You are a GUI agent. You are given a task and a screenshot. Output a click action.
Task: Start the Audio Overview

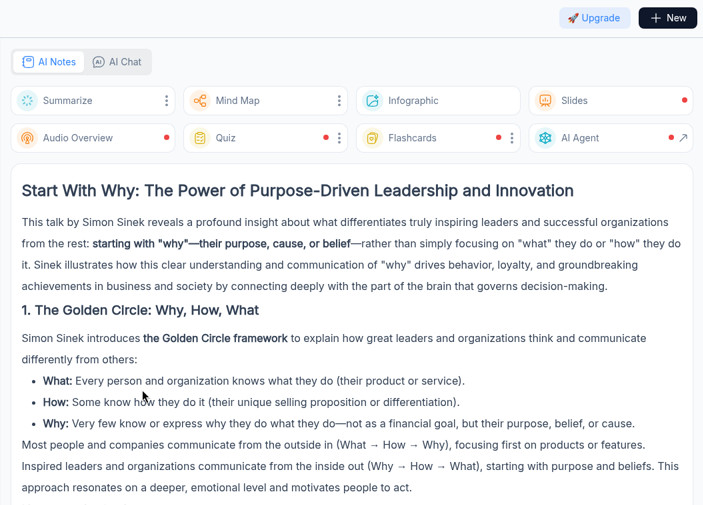point(93,138)
